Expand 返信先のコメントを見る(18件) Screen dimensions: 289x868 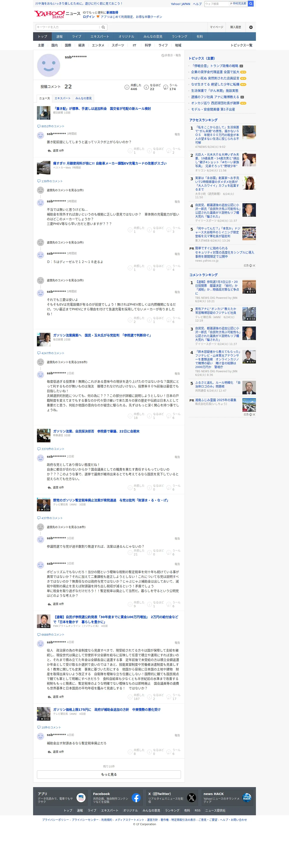(x=66, y=527)
